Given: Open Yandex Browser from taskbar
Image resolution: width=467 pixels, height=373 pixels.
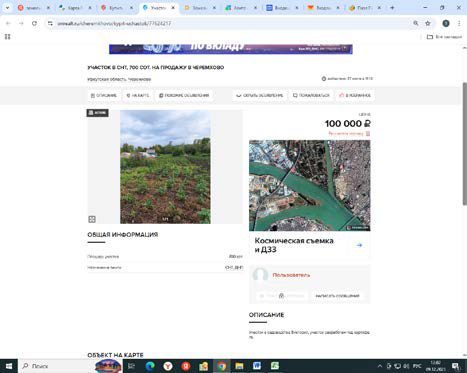Looking at the screenshot, I should (168, 366).
